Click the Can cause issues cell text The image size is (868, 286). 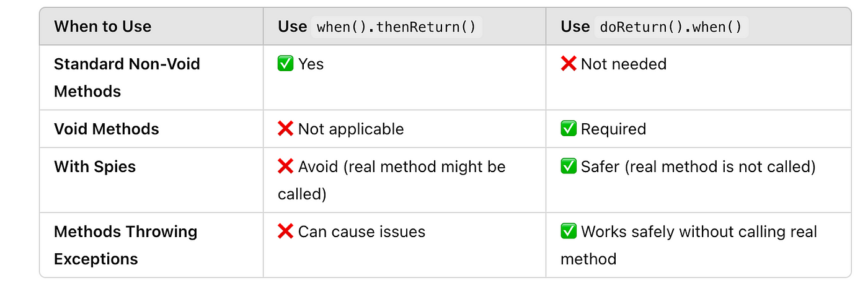[361, 232]
